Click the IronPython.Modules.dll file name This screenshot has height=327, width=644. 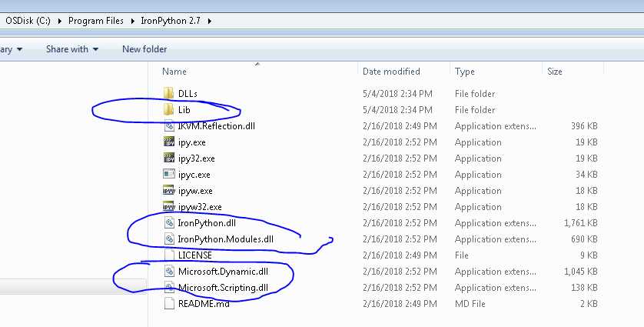pos(225,239)
